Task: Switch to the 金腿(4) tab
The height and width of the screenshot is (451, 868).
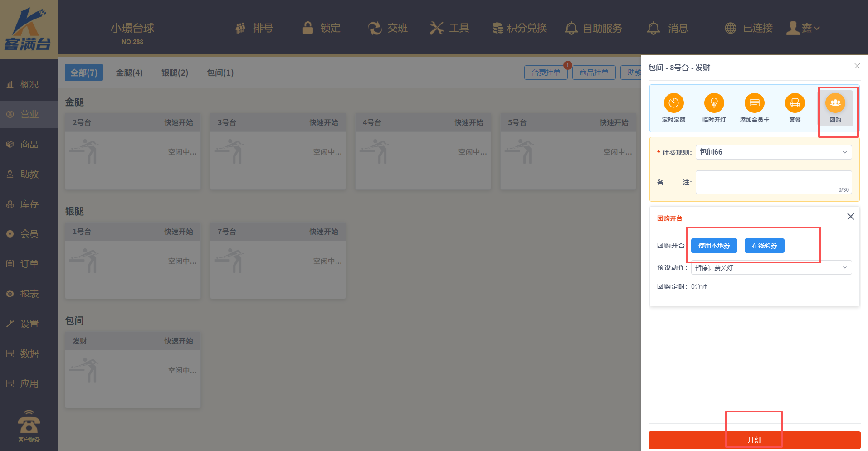Action: [129, 73]
